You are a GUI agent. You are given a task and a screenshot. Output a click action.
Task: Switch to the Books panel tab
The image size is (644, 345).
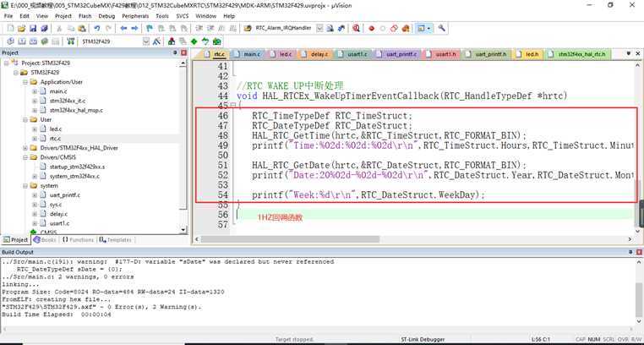point(45,240)
